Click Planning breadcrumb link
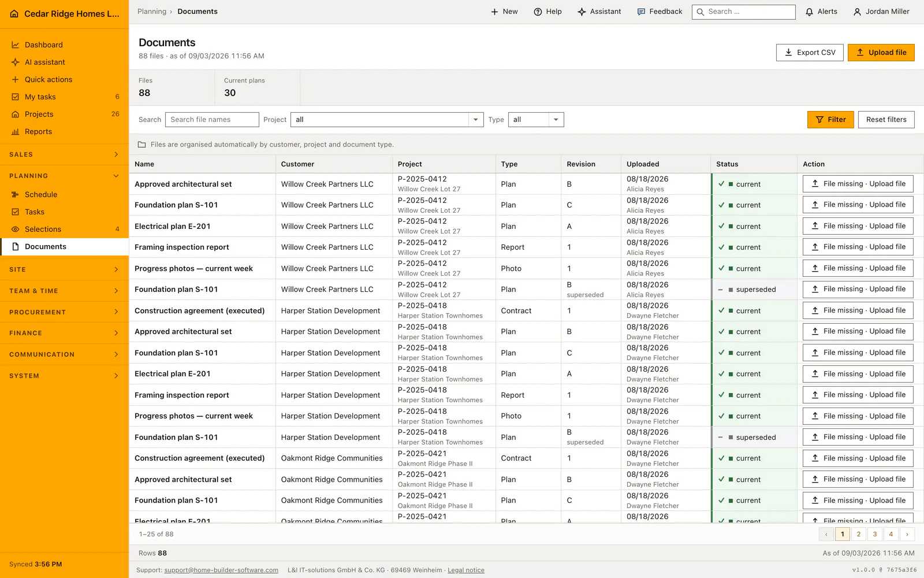 [x=152, y=12]
